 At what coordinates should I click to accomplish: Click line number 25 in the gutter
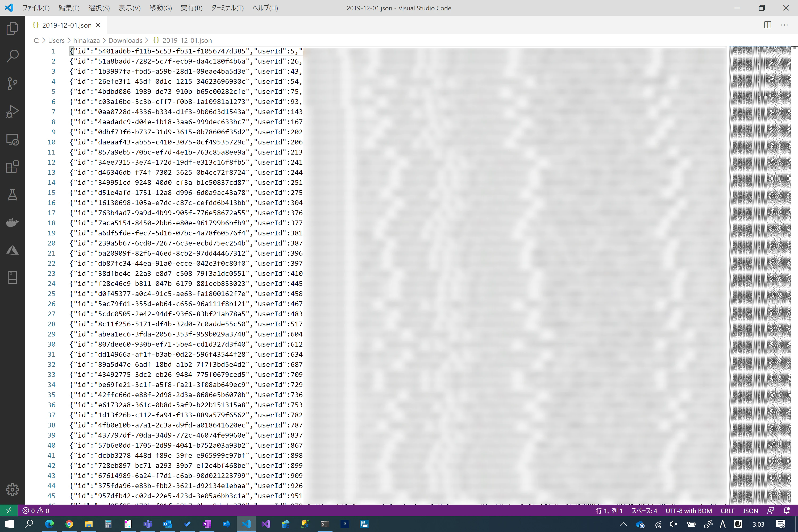[x=51, y=294]
